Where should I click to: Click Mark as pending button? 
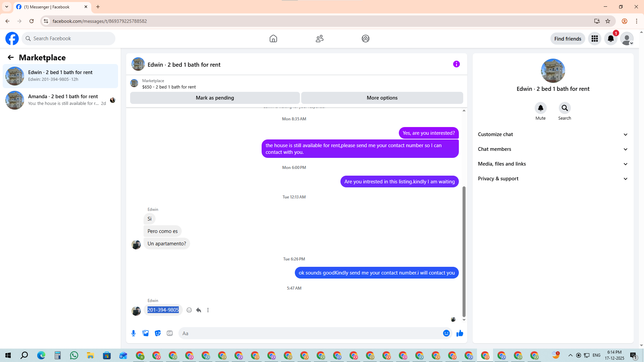coord(215,98)
